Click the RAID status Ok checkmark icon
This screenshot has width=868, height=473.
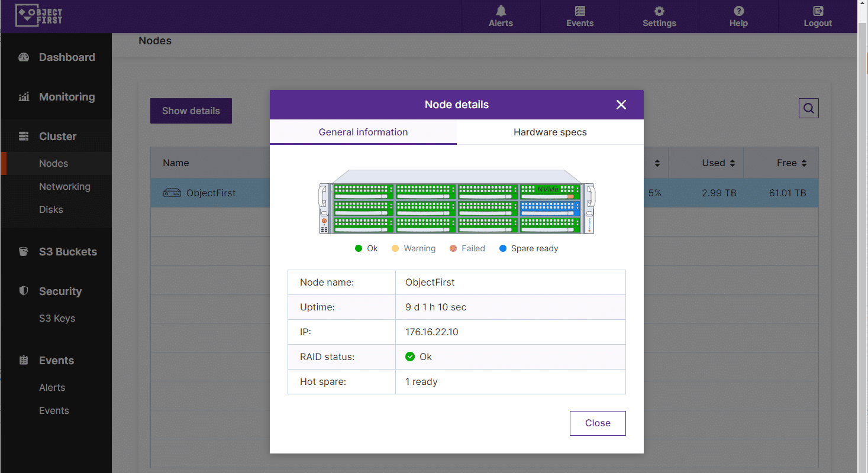pos(410,357)
